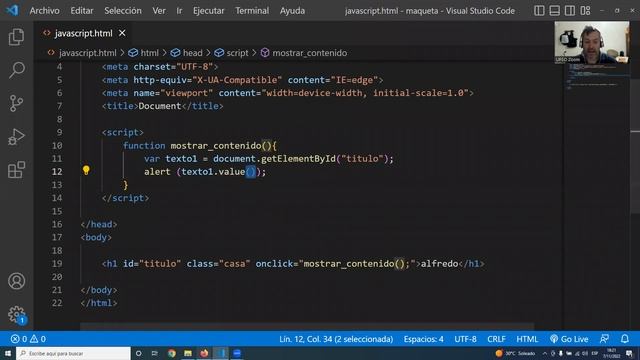Open Ver menu
This screenshot has width=640, height=360.
[x=159, y=11]
